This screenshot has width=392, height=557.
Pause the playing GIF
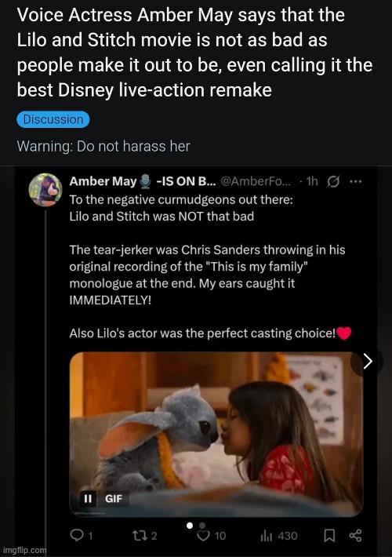click(x=88, y=498)
